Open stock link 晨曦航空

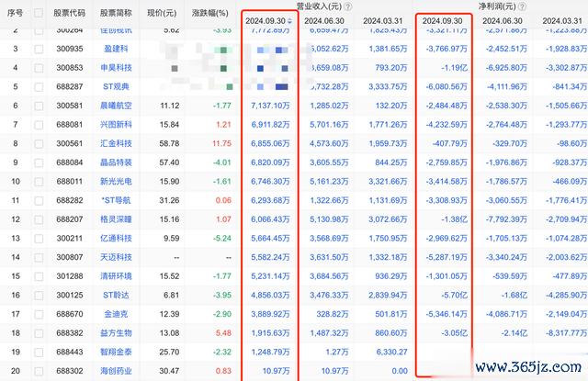tap(116, 106)
